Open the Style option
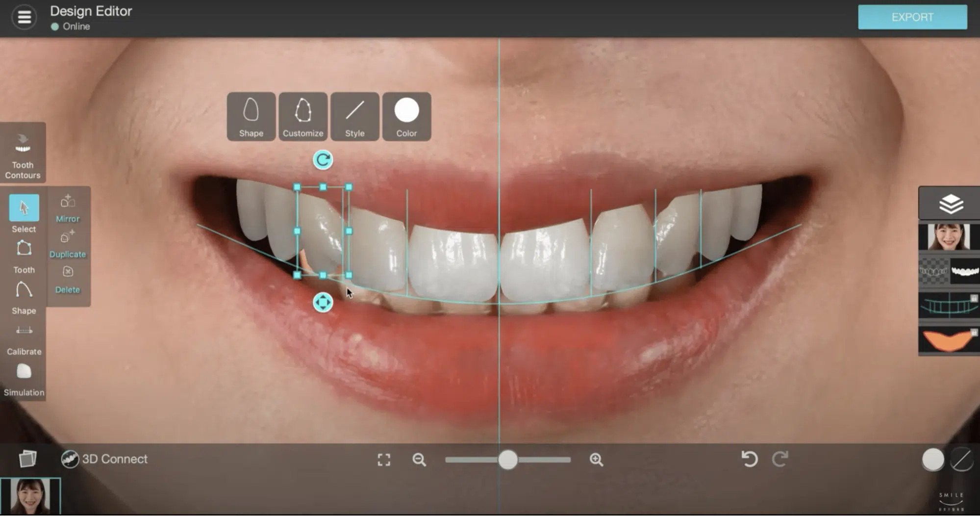 click(355, 117)
